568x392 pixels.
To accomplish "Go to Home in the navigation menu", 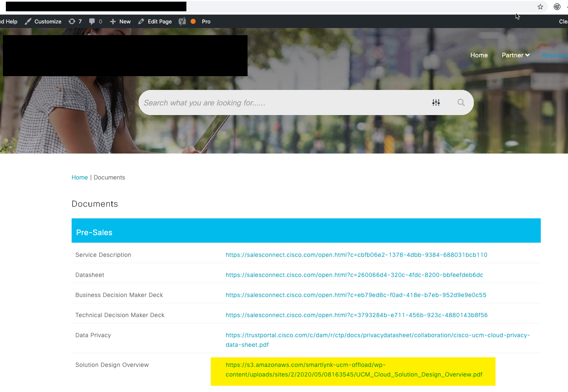I will pyautogui.click(x=479, y=55).
